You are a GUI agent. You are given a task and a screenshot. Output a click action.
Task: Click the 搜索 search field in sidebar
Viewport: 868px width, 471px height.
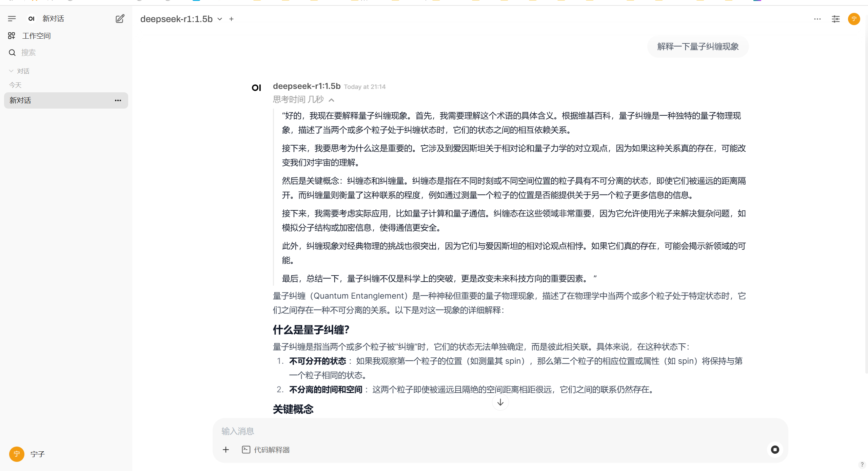28,53
